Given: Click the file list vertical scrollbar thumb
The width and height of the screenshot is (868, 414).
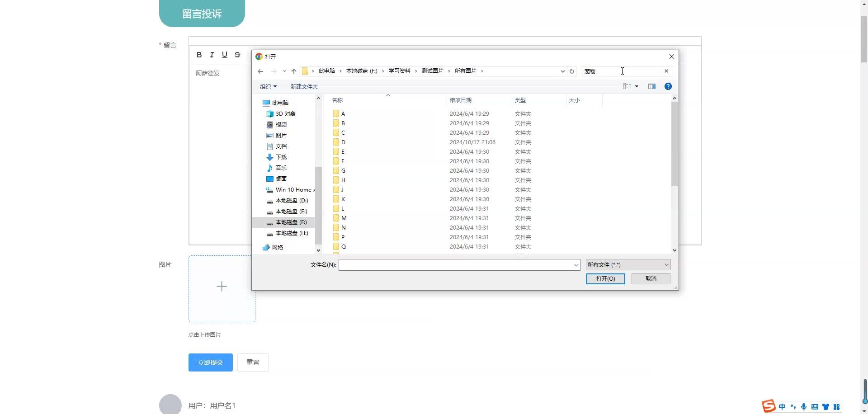Looking at the screenshot, I should point(675,144).
